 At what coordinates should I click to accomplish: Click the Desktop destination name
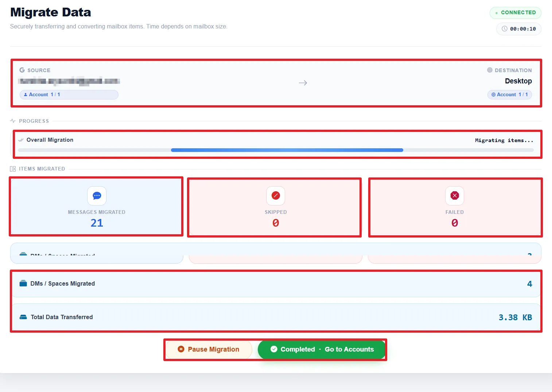click(518, 81)
